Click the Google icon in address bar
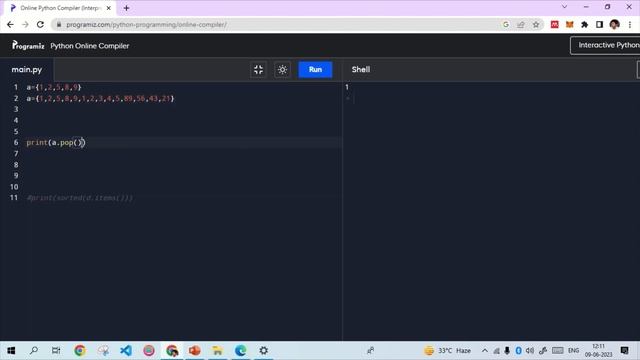The width and height of the screenshot is (640, 360). (506, 24)
